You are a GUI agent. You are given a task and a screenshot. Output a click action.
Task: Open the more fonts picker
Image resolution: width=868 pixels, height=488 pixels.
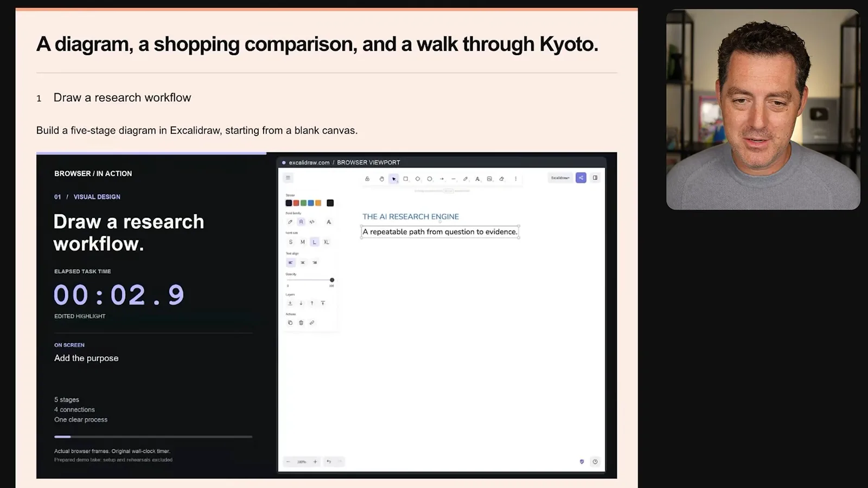tap(329, 222)
